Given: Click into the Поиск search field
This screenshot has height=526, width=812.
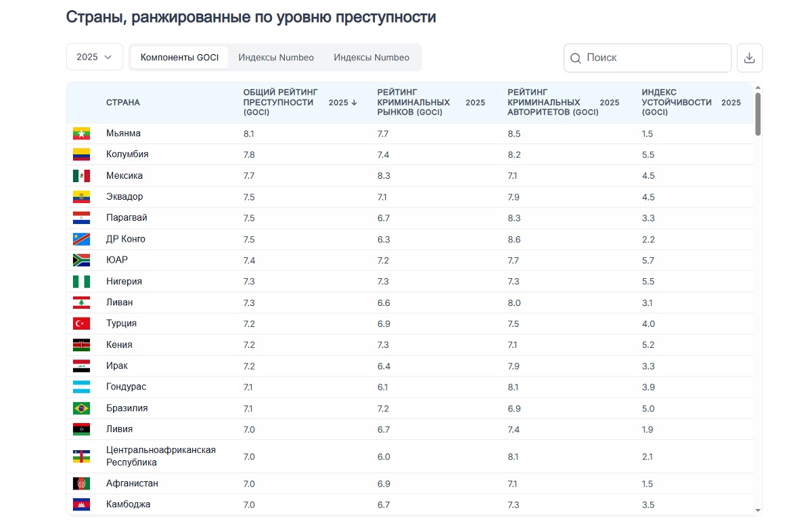Looking at the screenshot, I should [x=648, y=58].
